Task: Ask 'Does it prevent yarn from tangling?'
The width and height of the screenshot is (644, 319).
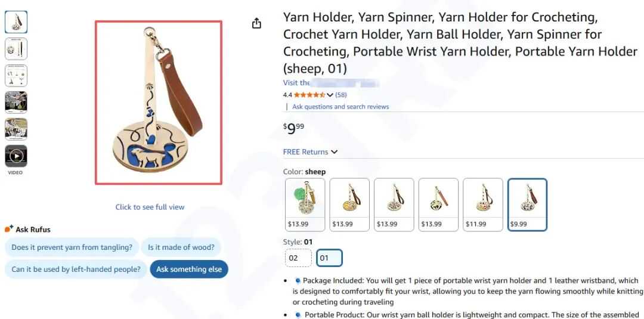Action: [x=72, y=247]
